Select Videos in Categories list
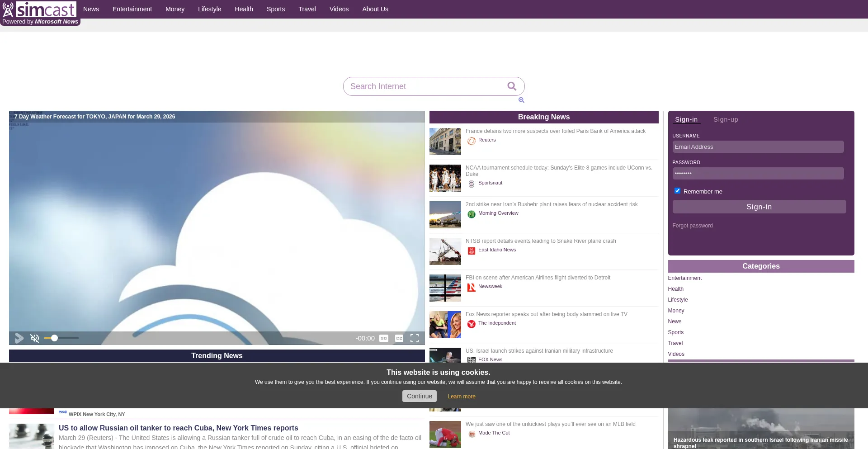 point(676,354)
